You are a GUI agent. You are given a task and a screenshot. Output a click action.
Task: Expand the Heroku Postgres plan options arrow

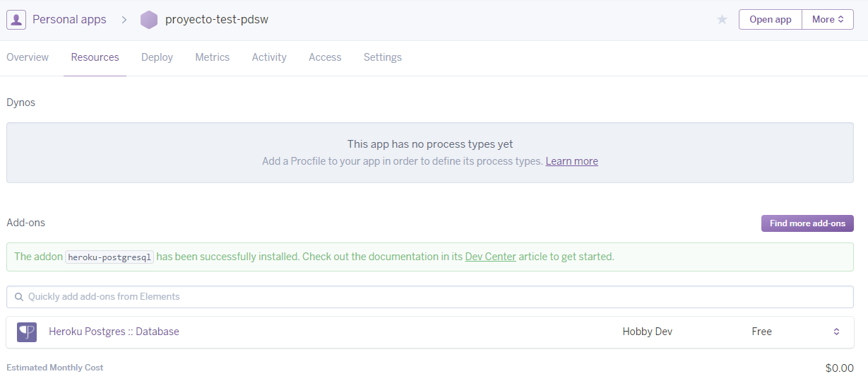[x=836, y=332]
